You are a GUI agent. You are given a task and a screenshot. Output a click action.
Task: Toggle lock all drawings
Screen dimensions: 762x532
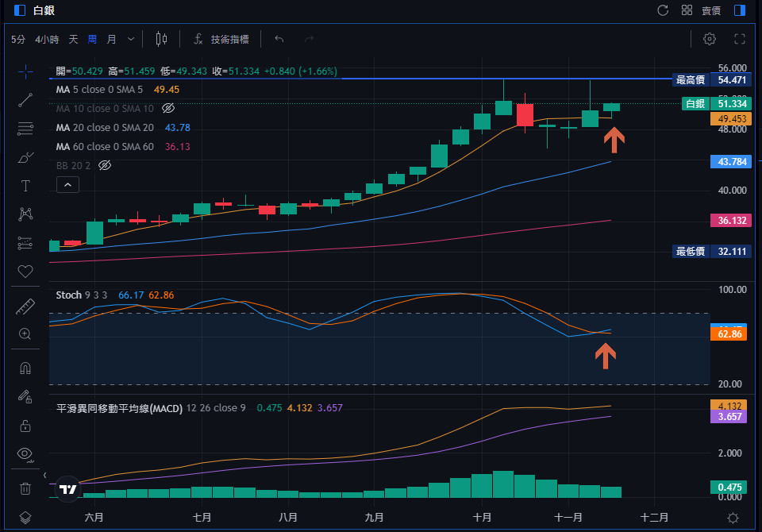pos(25,425)
